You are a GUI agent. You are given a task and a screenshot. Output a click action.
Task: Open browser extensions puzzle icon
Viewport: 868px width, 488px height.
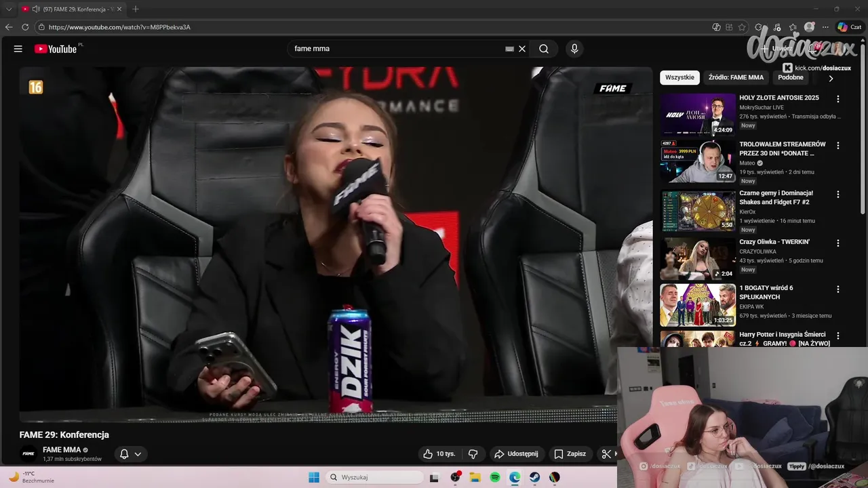pos(759,27)
